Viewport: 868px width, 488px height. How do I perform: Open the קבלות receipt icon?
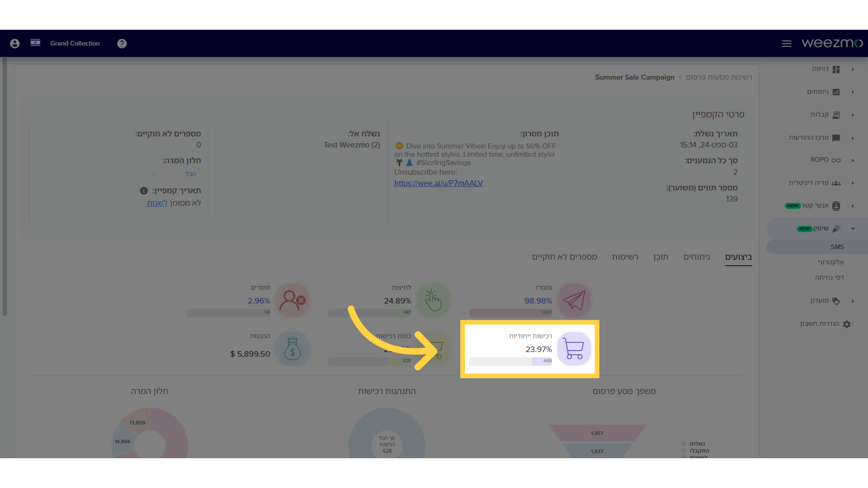point(836,115)
